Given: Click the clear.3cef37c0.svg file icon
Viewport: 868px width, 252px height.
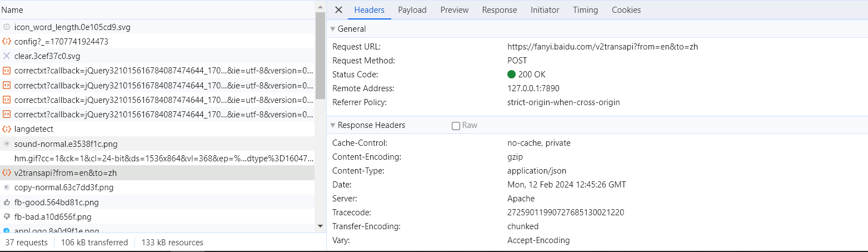Looking at the screenshot, I should point(7,56).
